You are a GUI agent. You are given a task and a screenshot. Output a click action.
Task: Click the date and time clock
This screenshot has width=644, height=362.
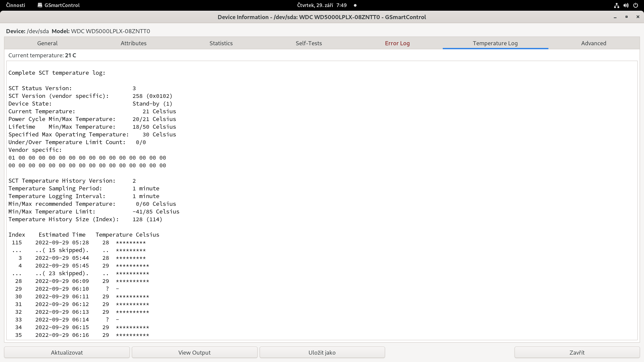tap(322, 5)
